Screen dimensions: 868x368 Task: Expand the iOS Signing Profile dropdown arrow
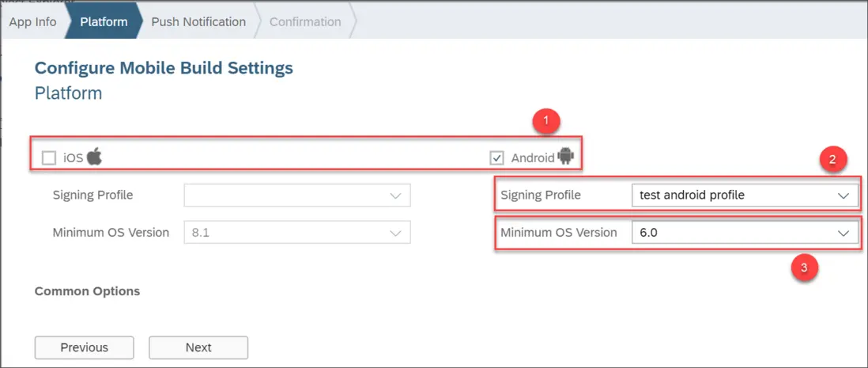coord(396,195)
